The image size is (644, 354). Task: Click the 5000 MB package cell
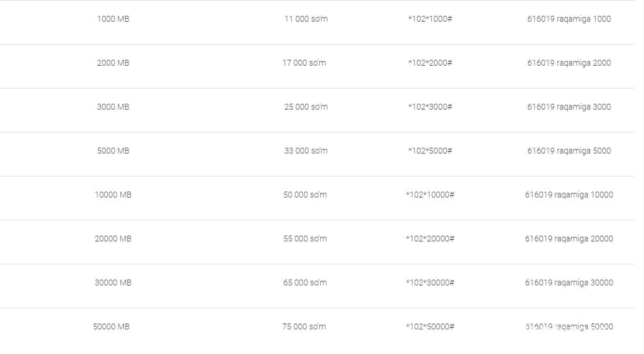113,151
